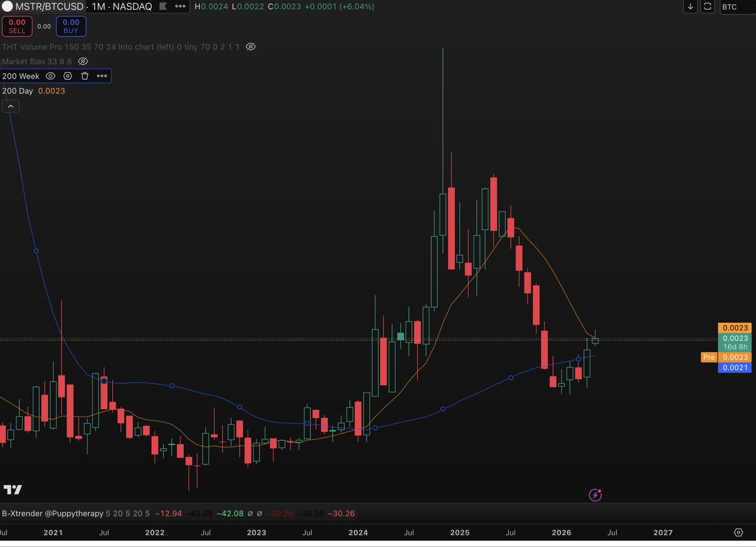Image resolution: width=756 pixels, height=547 pixels.
Task: Click the blue BUY button
Action: 71,26
